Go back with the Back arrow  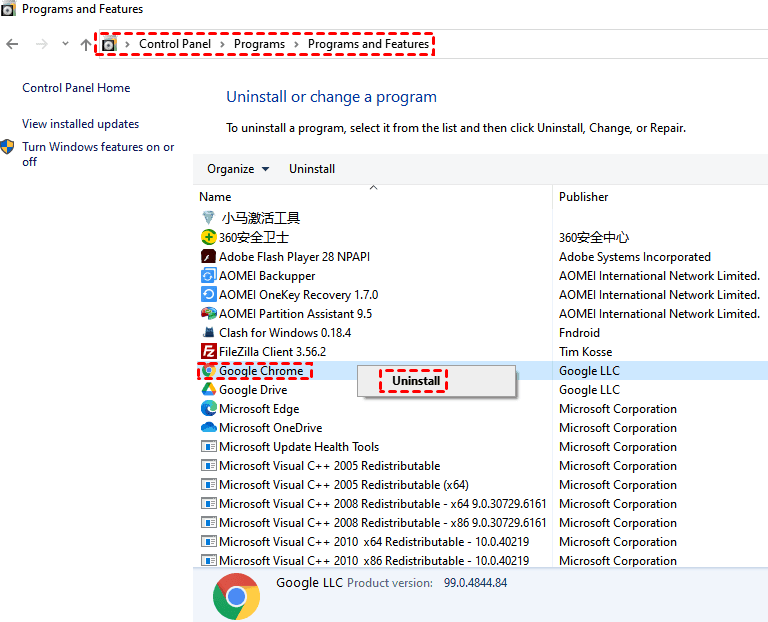tap(12, 44)
